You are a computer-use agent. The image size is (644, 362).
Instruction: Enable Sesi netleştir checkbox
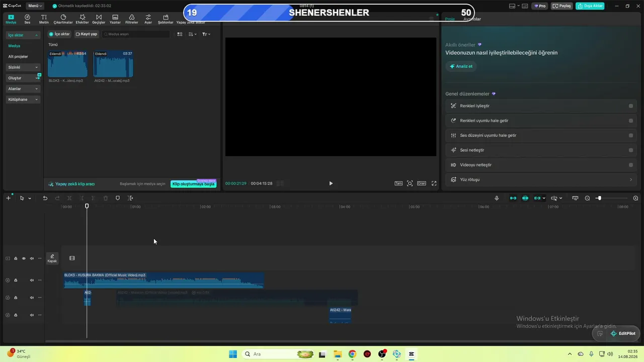631,150
